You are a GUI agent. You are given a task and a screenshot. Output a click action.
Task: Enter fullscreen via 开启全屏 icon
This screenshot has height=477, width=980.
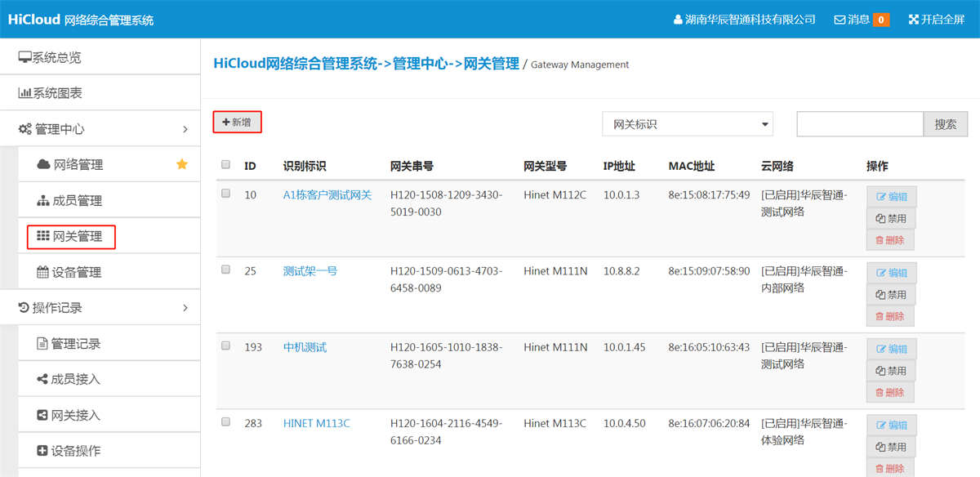point(915,19)
